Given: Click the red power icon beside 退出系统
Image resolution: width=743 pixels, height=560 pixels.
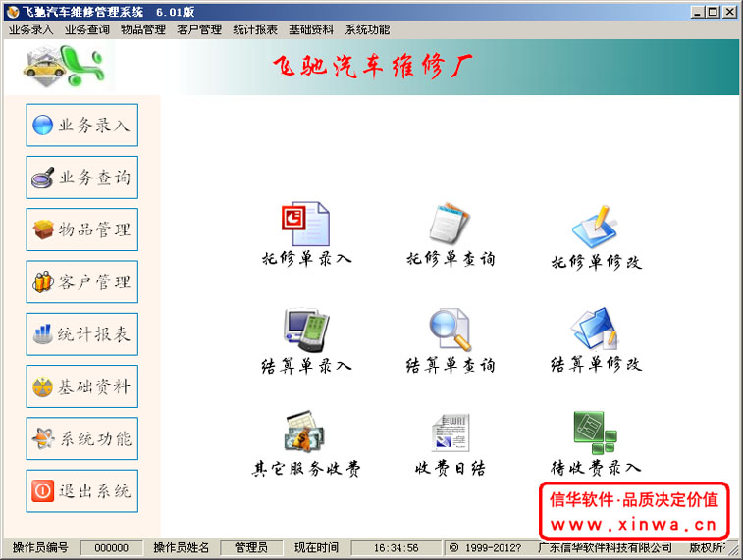Looking at the screenshot, I should [x=42, y=491].
